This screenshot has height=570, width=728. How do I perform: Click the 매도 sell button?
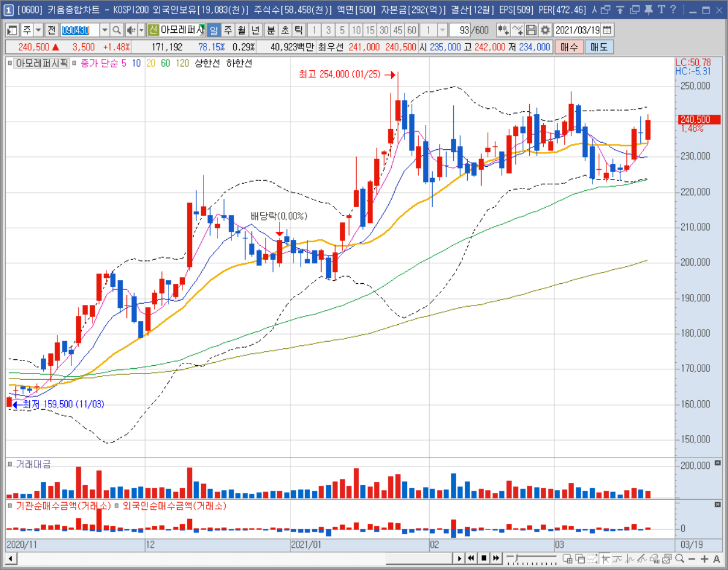pyautogui.click(x=599, y=47)
